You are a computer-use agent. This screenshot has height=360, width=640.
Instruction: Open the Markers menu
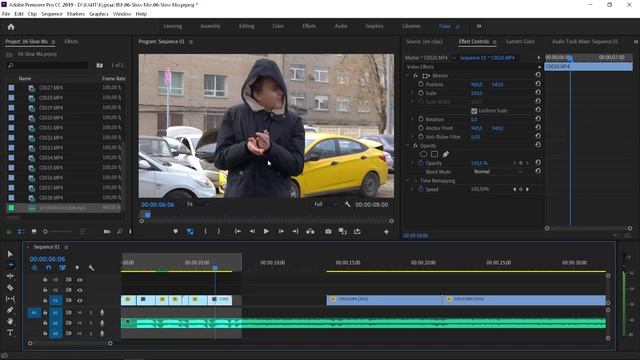[76, 13]
